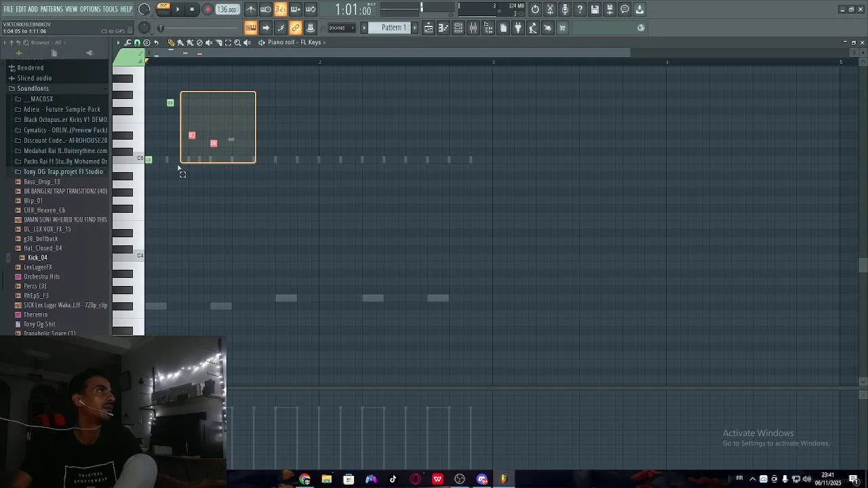Click the song position slider
The width and height of the screenshot is (868, 488).
tap(197, 28)
